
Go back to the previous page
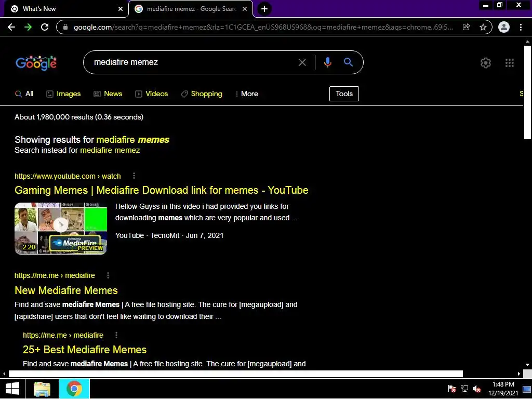click(11, 27)
